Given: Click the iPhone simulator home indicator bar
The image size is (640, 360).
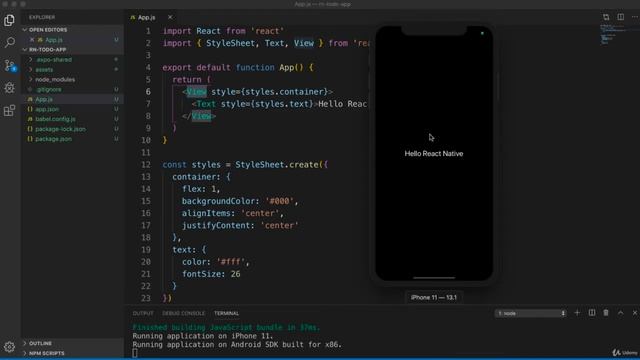Looking at the screenshot, I should click(x=434, y=278).
